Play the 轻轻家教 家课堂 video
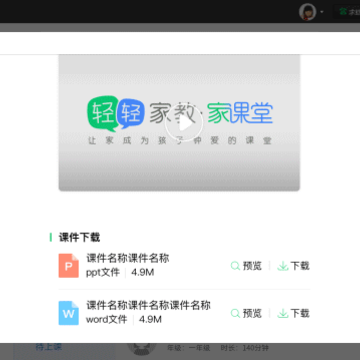The image size is (360, 360). coord(184,124)
